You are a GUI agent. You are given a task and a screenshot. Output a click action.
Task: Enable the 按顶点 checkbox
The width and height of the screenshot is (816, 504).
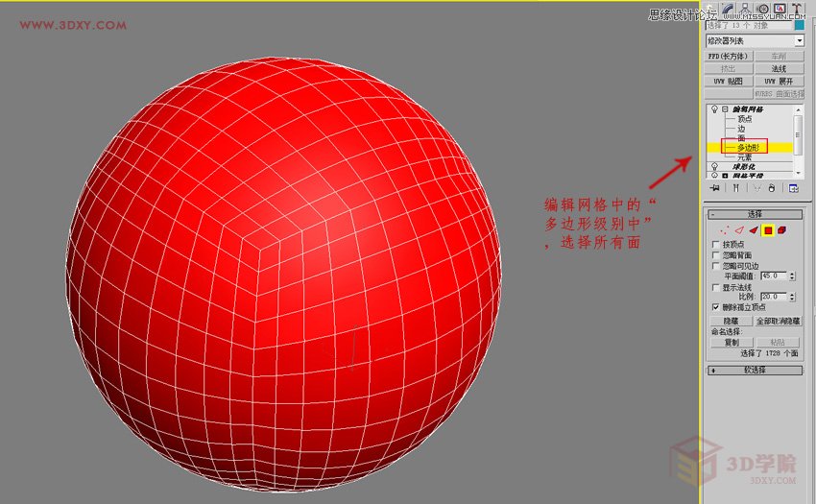point(715,244)
